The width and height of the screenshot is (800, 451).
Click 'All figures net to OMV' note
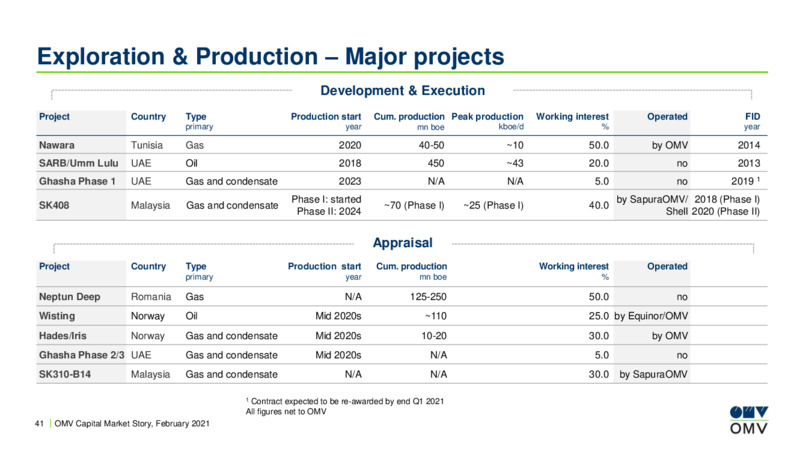[x=286, y=412]
